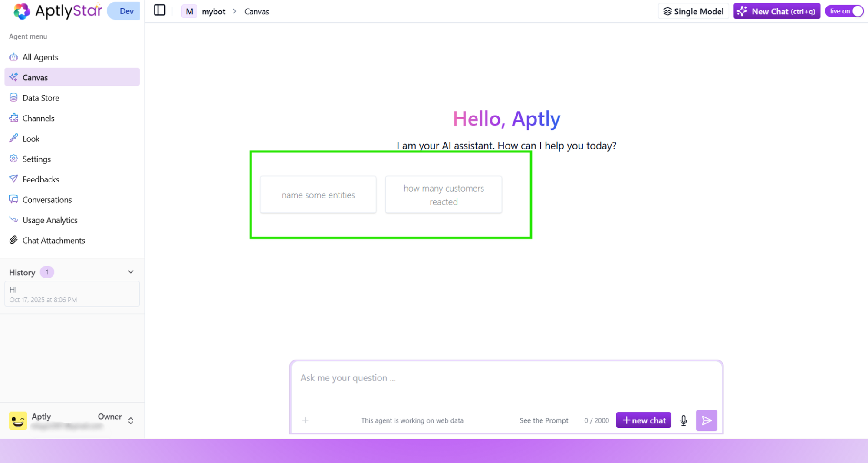This screenshot has height=463, width=868.
Task: Switch to Canvas in the breadcrumb
Action: point(256,11)
